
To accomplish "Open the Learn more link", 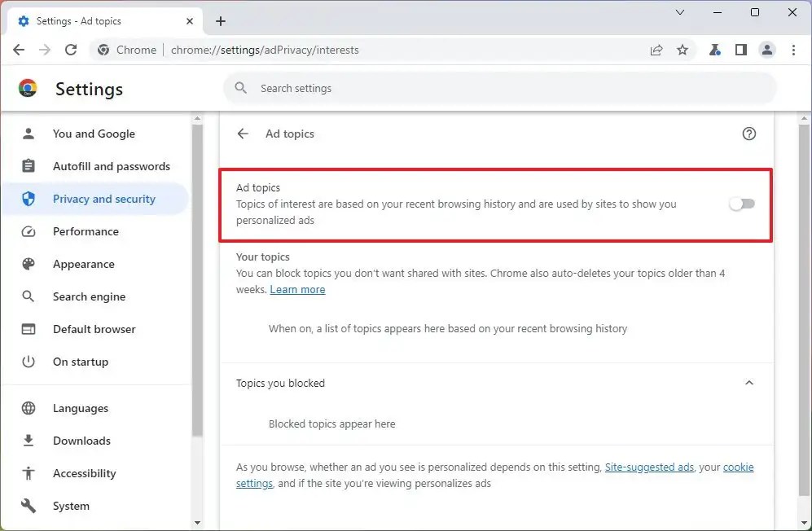I will [x=297, y=289].
